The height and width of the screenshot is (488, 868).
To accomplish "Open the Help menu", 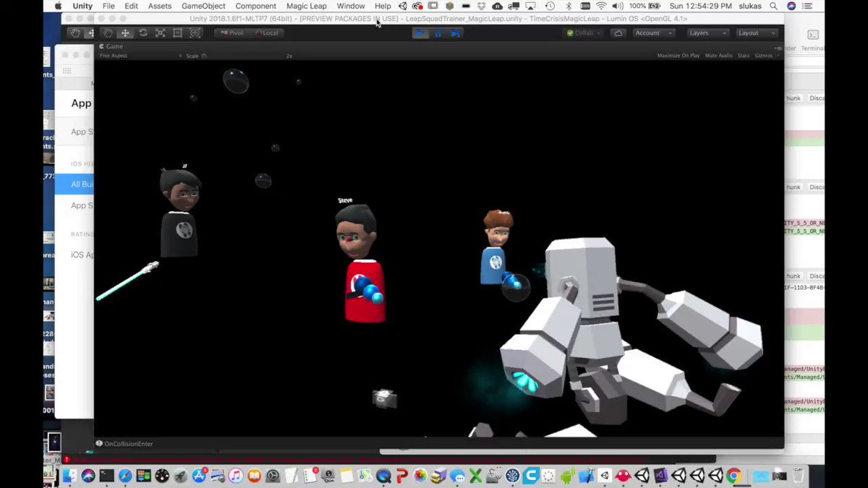I will click(x=383, y=6).
